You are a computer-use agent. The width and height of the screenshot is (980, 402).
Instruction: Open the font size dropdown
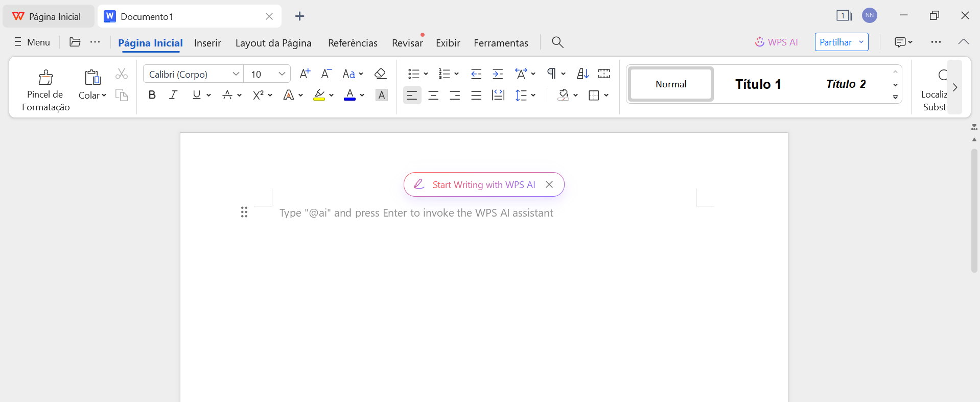point(282,74)
